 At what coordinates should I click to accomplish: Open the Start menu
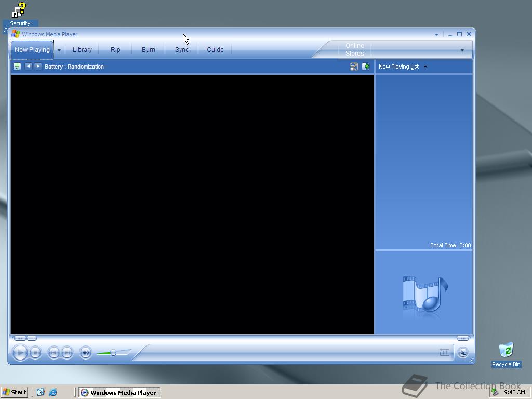coord(14,392)
